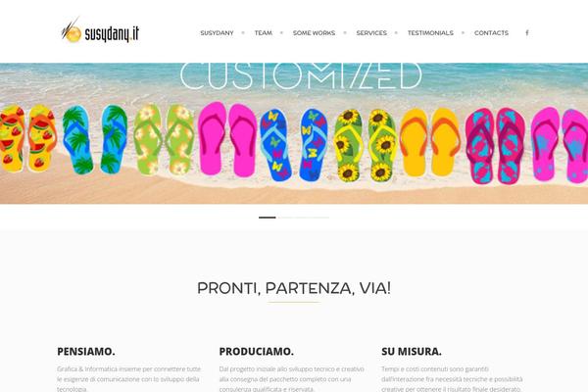The image size is (588, 392).
Task: Click the blue butterfly flip-flops
Action: pyautogui.click(x=294, y=145)
